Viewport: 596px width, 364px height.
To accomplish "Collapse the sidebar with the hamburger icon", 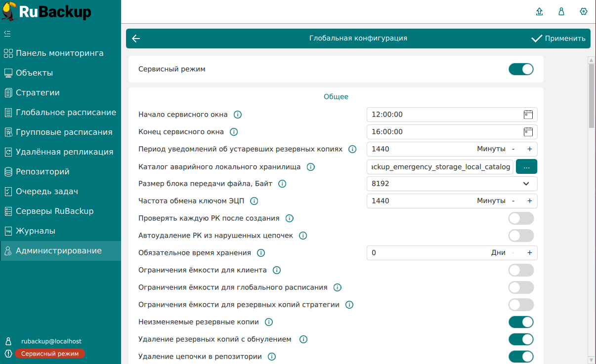I will pyautogui.click(x=7, y=34).
